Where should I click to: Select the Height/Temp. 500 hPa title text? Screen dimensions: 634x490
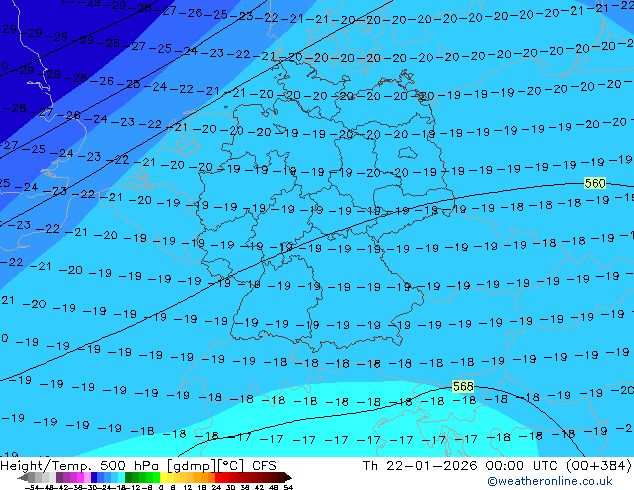coord(80,466)
